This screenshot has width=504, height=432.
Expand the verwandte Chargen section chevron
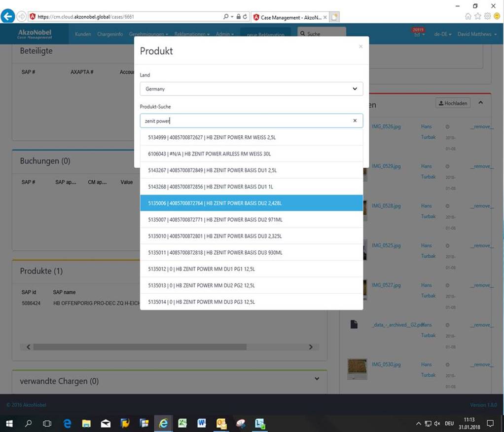tap(317, 379)
